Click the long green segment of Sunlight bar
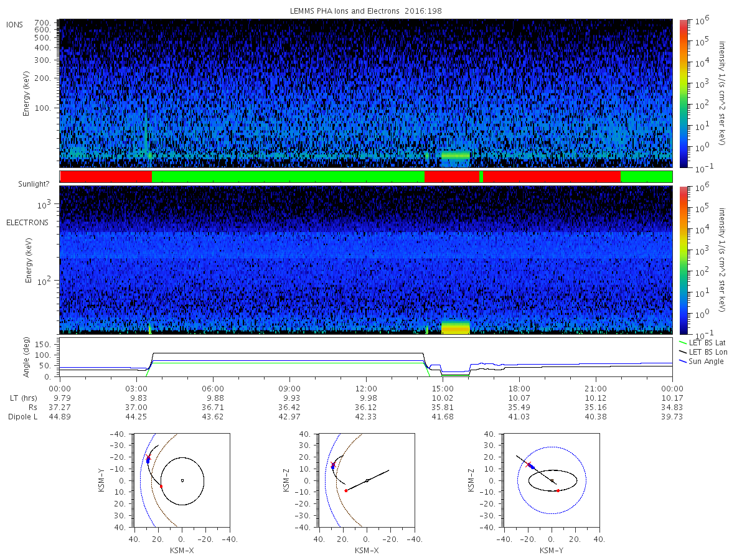The width and height of the screenshot is (747, 560). point(288,177)
